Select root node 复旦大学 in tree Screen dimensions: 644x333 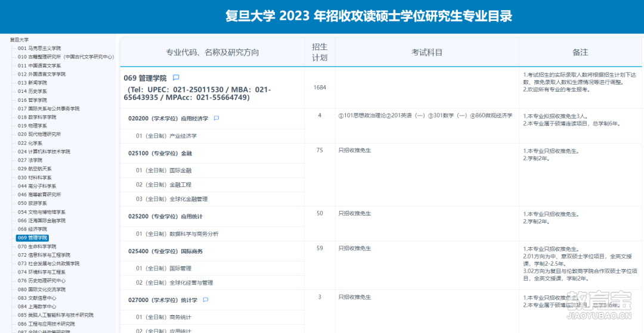coord(19,40)
